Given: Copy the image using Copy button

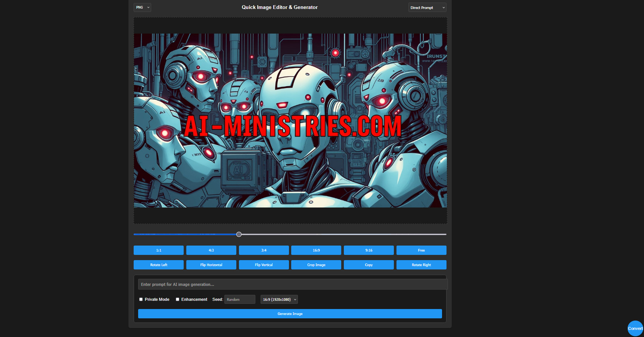Looking at the screenshot, I should [x=369, y=265].
